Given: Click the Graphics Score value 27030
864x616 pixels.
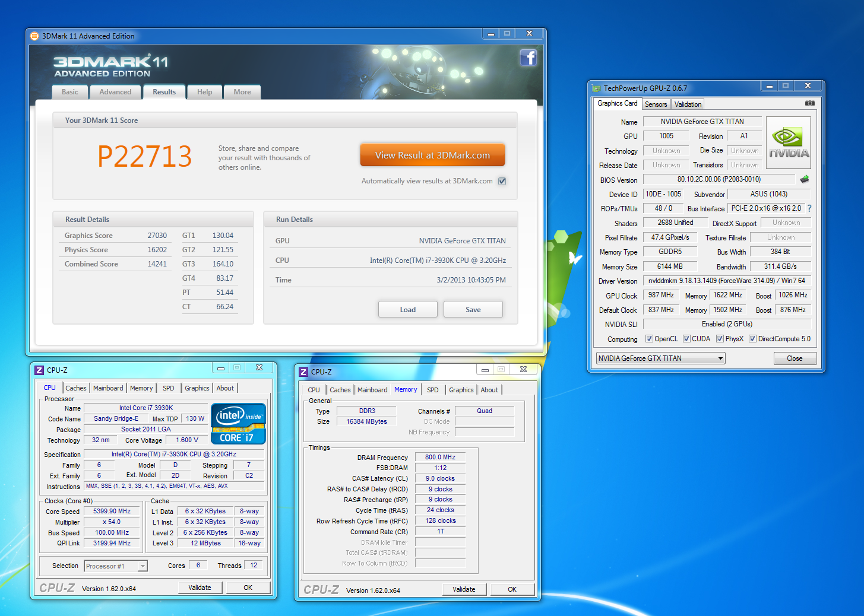Looking at the screenshot, I should pyautogui.click(x=157, y=236).
